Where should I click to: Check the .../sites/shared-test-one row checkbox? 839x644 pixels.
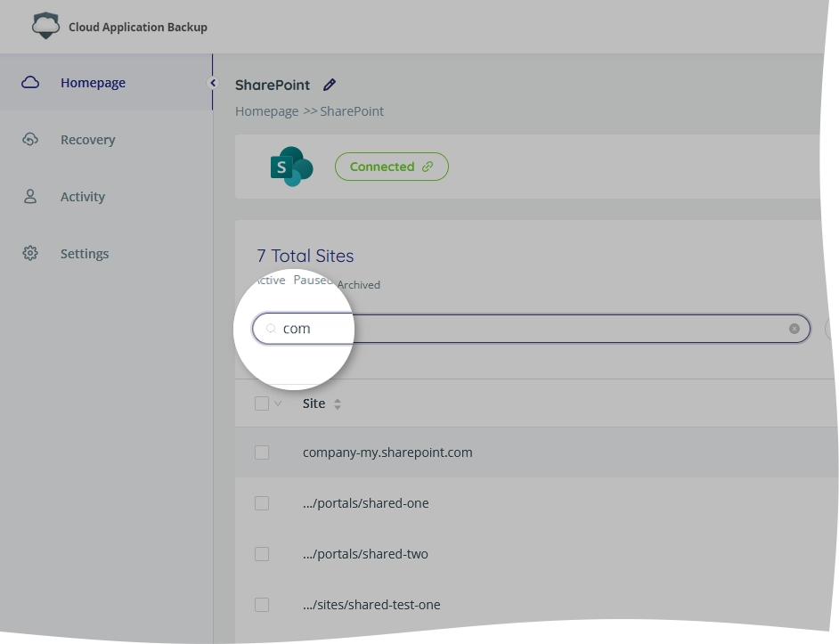click(x=262, y=605)
